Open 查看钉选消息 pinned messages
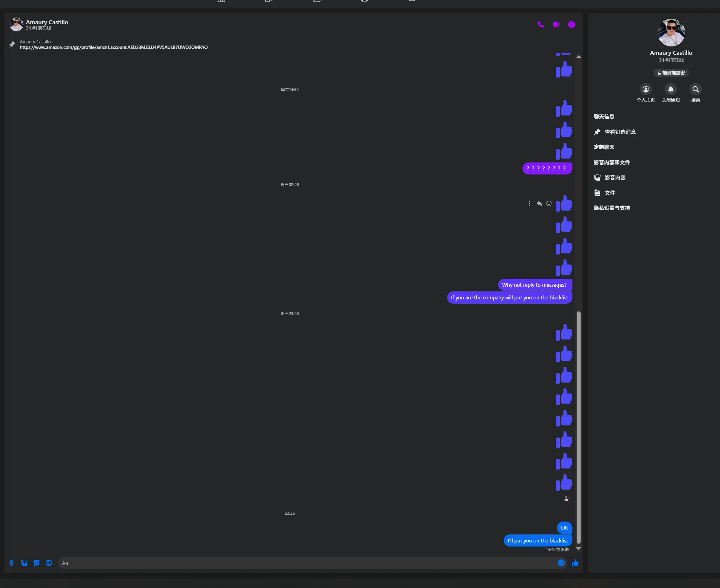This screenshot has width=720, height=588. 620,132
